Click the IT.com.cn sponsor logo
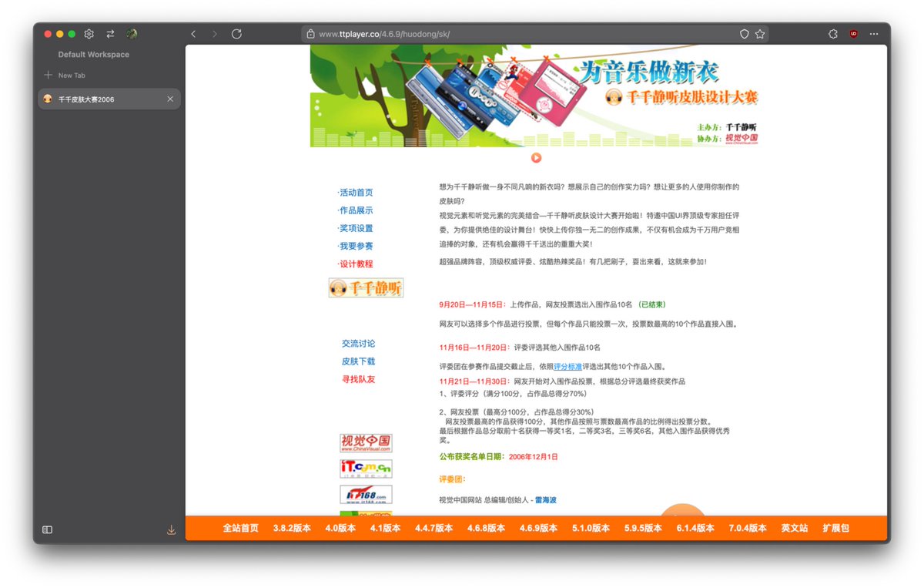Viewport: 924px width, 588px height. (x=366, y=469)
